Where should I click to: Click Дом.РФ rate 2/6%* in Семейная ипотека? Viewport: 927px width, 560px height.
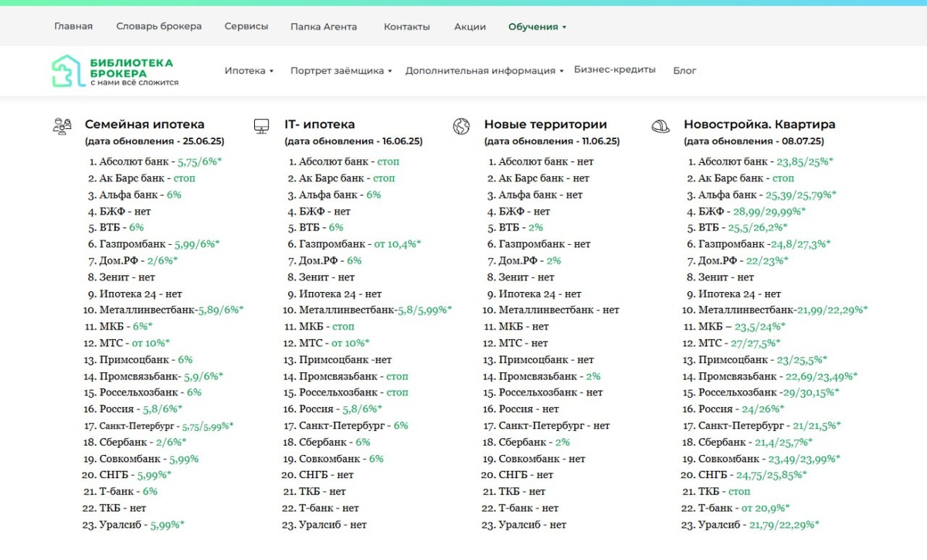point(162,261)
